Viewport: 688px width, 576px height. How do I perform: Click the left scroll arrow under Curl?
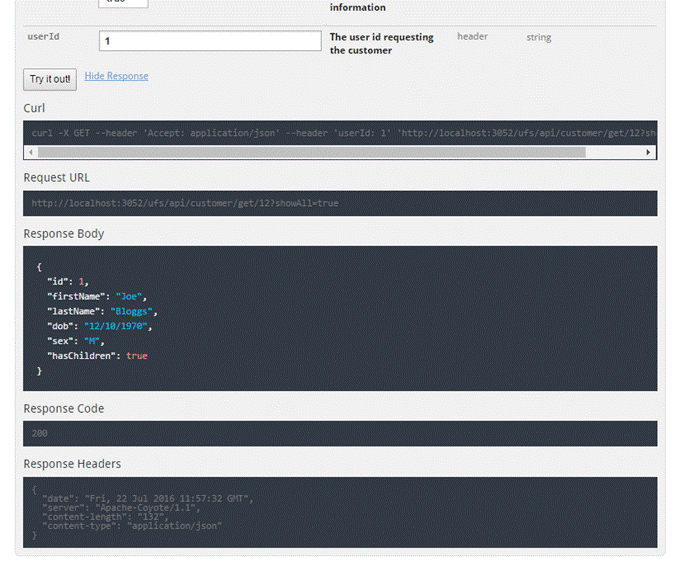[x=30, y=152]
